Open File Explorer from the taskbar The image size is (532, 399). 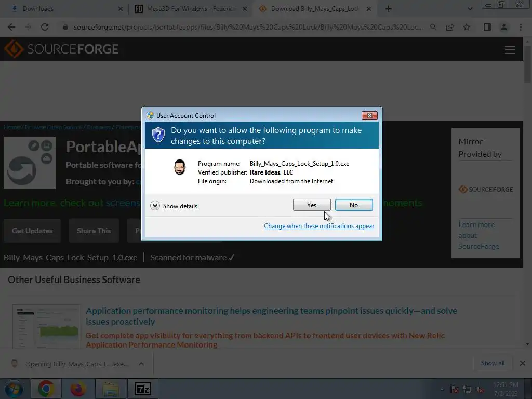[x=111, y=389]
